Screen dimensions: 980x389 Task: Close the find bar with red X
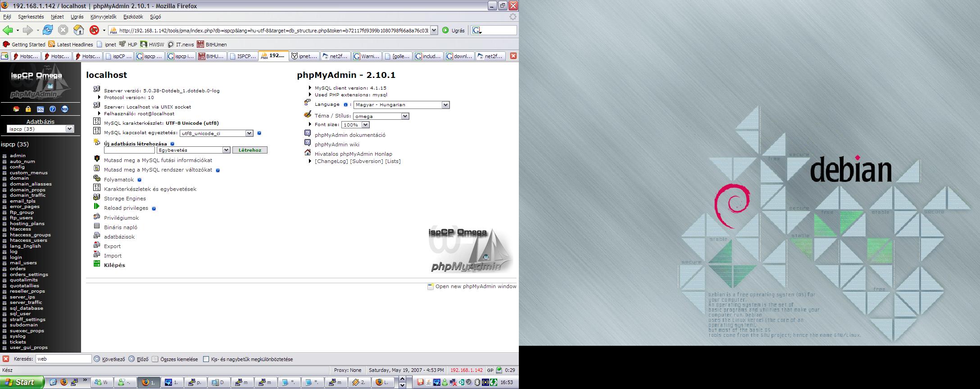click(6, 359)
